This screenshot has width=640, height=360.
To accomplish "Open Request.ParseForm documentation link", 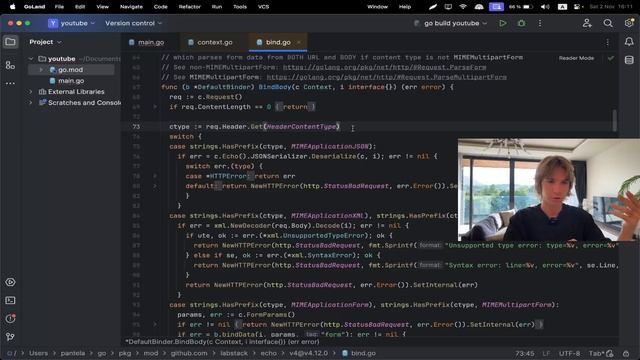I will click(x=384, y=67).
